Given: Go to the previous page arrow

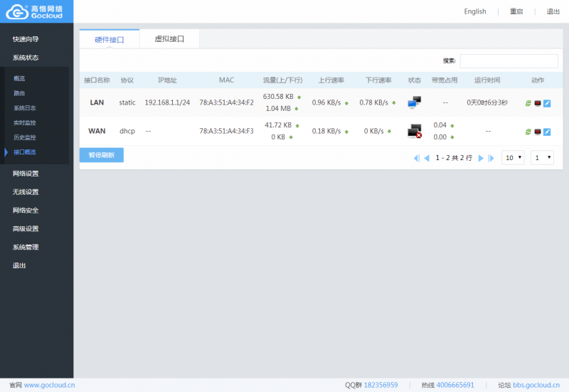Looking at the screenshot, I should pyautogui.click(x=427, y=158).
